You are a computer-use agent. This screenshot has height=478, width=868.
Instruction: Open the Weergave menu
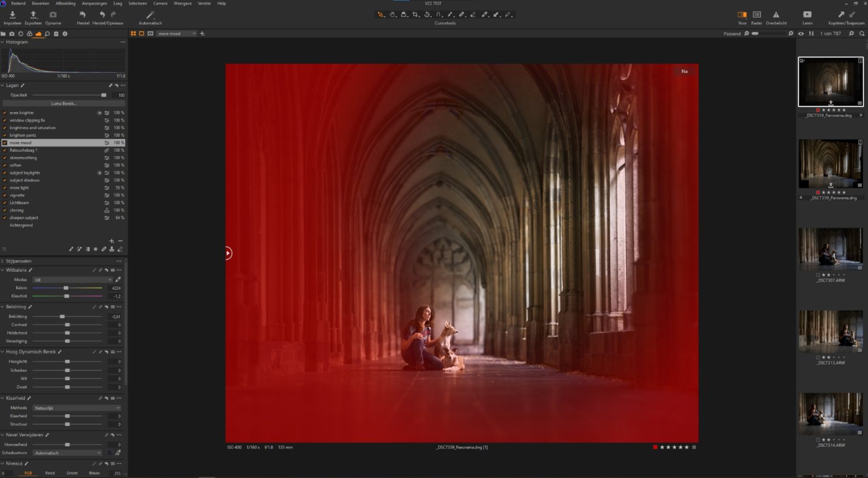tap(182, 3)
